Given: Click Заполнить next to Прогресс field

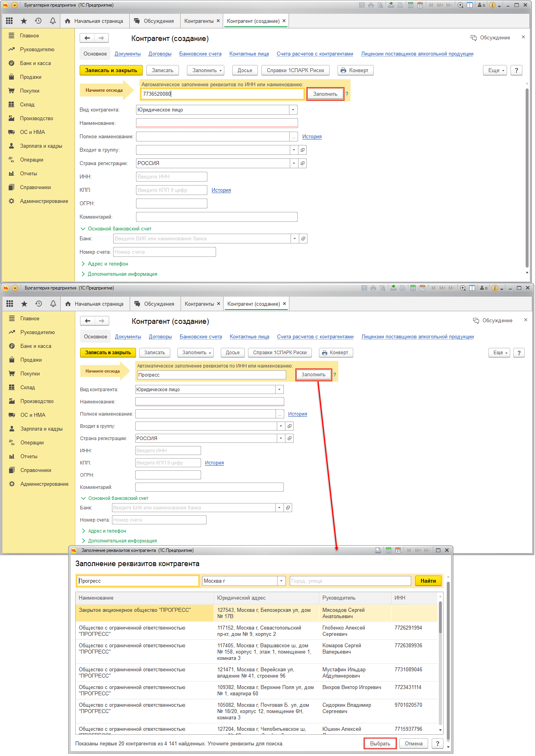Looking at the screenshot, I should click(313, 375).
